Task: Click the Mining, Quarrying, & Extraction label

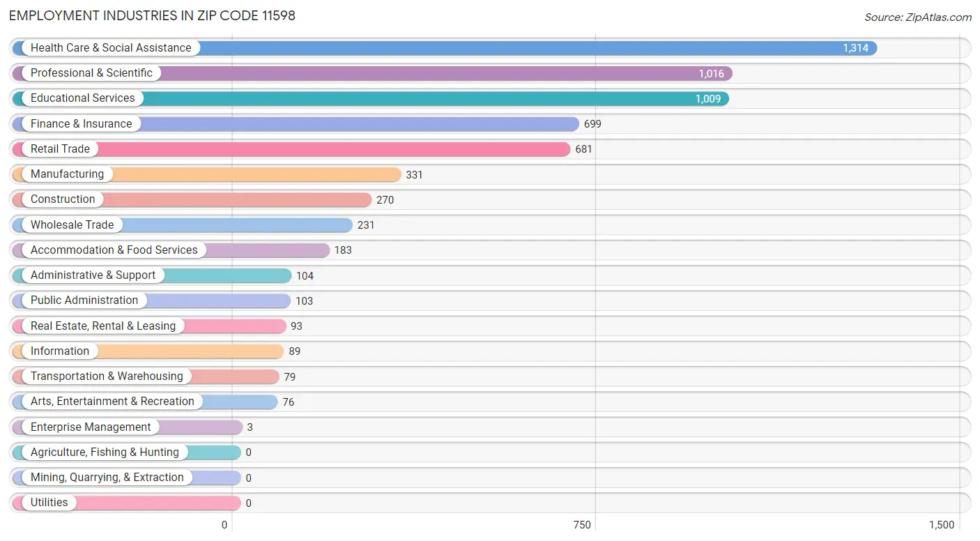Action: coord(107,477)
